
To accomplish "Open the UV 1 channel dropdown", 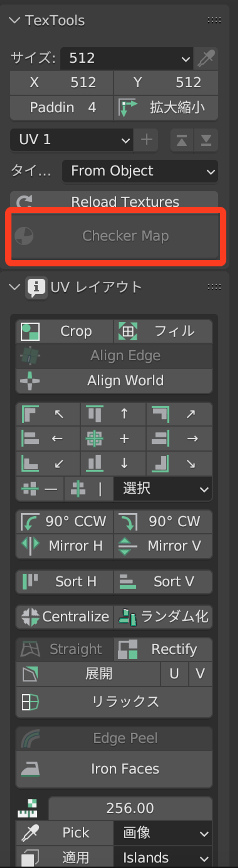I will 71,140.
